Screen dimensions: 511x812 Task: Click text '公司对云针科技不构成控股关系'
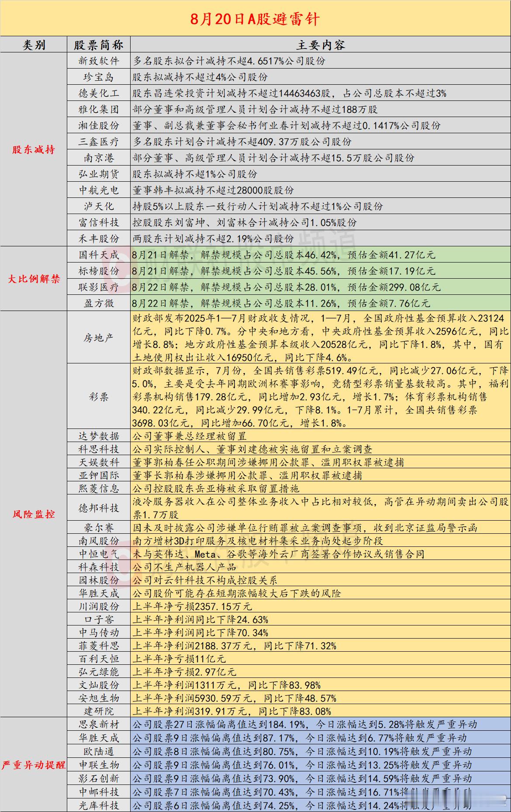click(205, 580)
